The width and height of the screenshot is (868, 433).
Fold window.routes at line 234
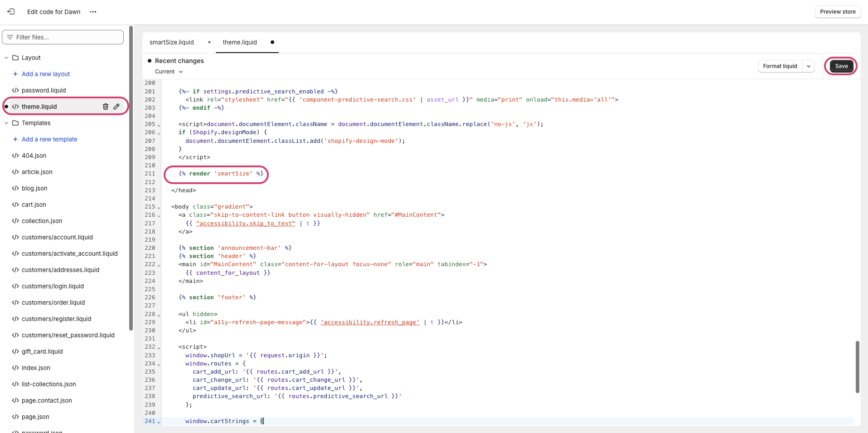click(159, 364)
